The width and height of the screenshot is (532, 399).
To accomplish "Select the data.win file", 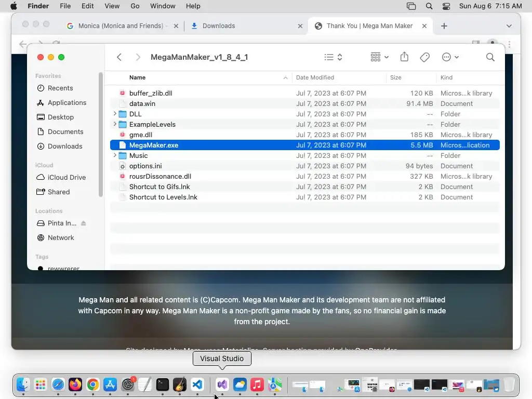I will point(304,103).
